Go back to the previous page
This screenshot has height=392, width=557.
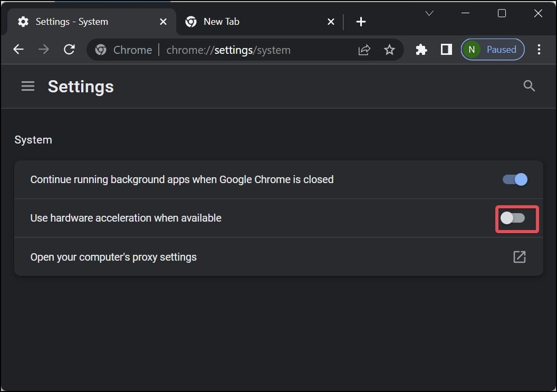point(18,50)
